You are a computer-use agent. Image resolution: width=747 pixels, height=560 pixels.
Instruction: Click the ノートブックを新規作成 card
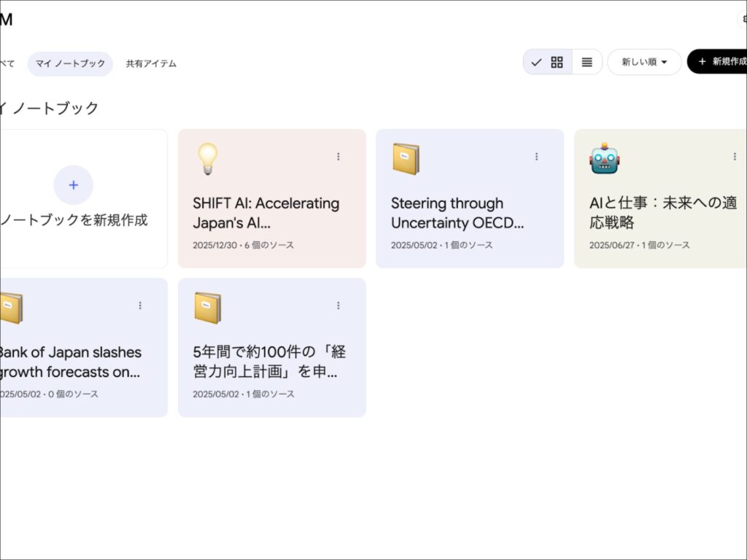coord(73,198)
